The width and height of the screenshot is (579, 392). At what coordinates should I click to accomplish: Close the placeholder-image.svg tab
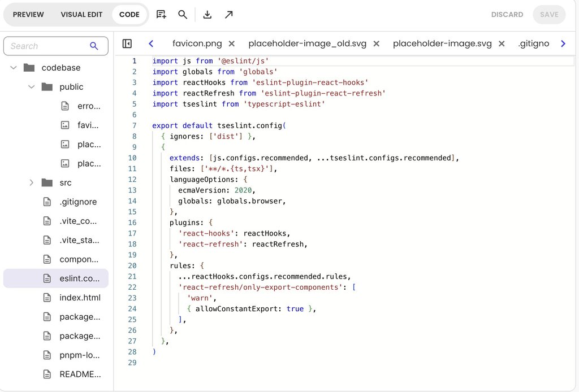[502, 43]
